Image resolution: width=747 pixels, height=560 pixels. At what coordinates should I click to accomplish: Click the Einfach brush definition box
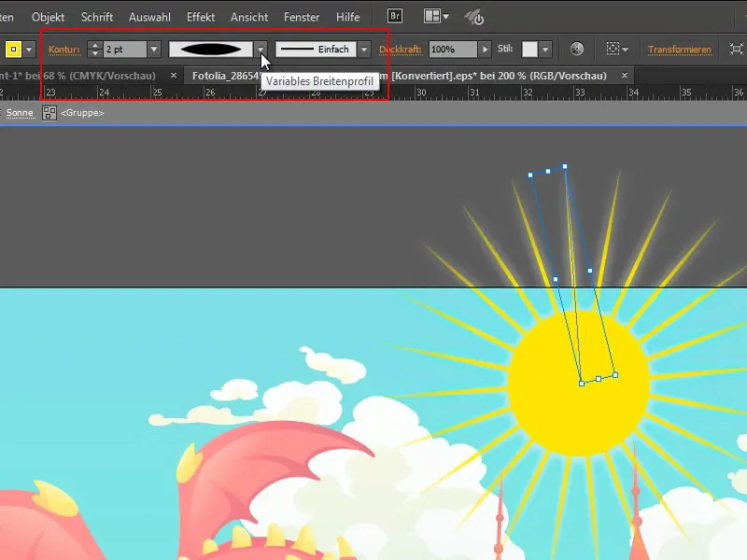tap(316, 49)
